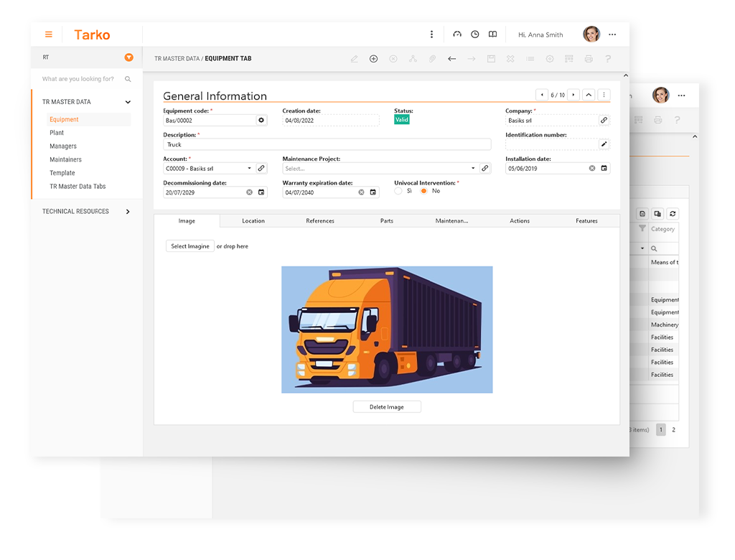The image size is (735, 560).
Task: Open the dashboard gauge icon
Action: click(x=457, y=34)
